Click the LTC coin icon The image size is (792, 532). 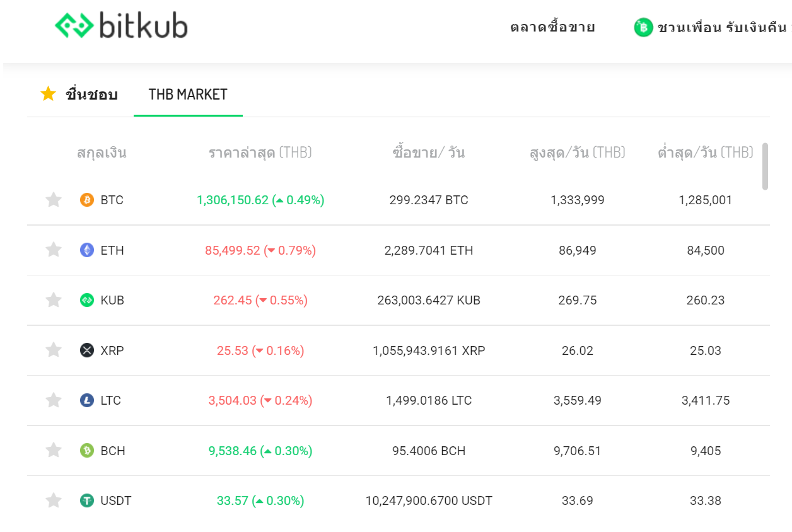pos(87,400)
